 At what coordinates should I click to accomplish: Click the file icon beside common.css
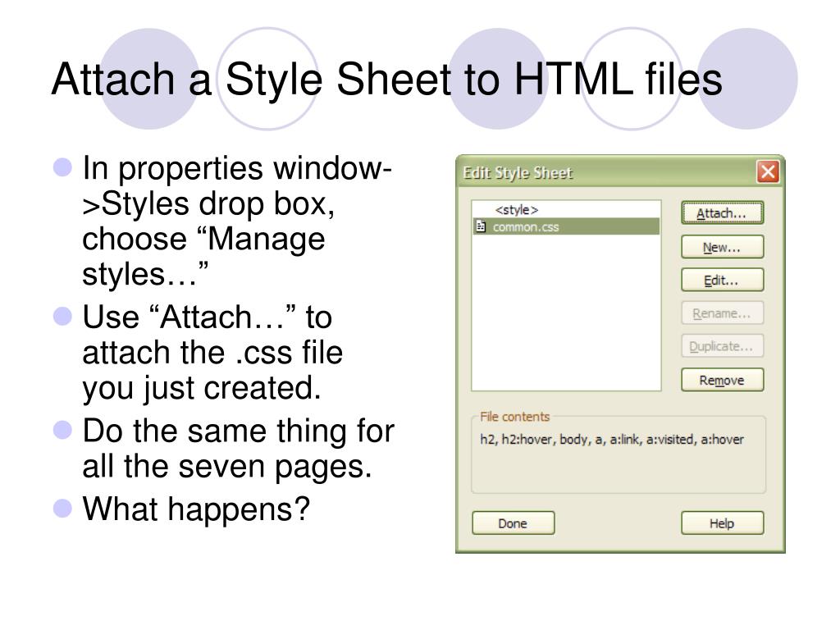pos(481,226)
